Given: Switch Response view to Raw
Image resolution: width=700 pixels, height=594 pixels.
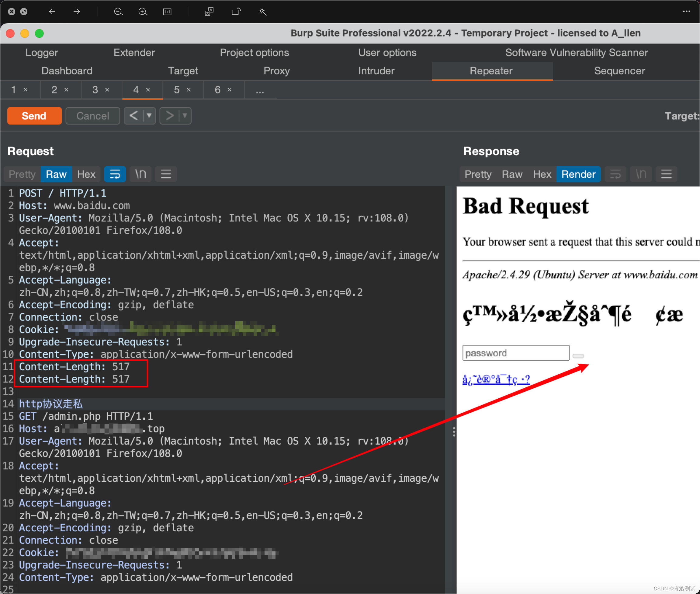Looking at the screenshot, I should pyautogui.click(x=512, y=174).
